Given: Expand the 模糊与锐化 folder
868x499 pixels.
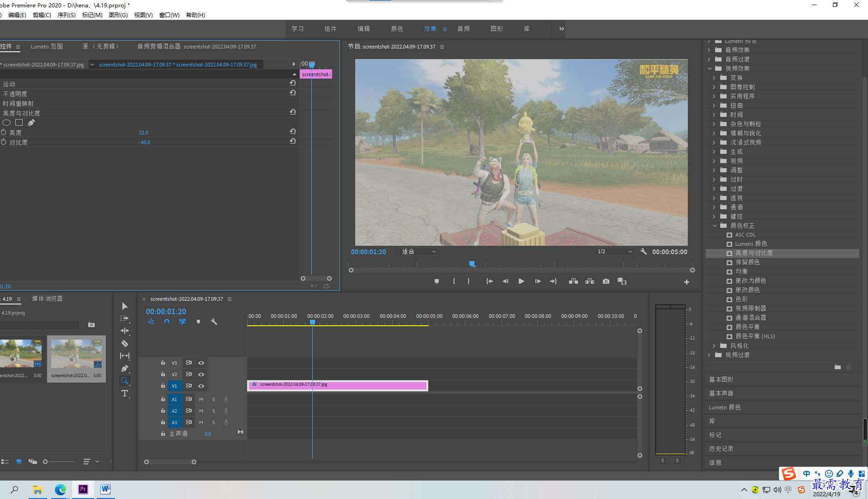Looking at the screenshot, I should (x=714, y=133).
